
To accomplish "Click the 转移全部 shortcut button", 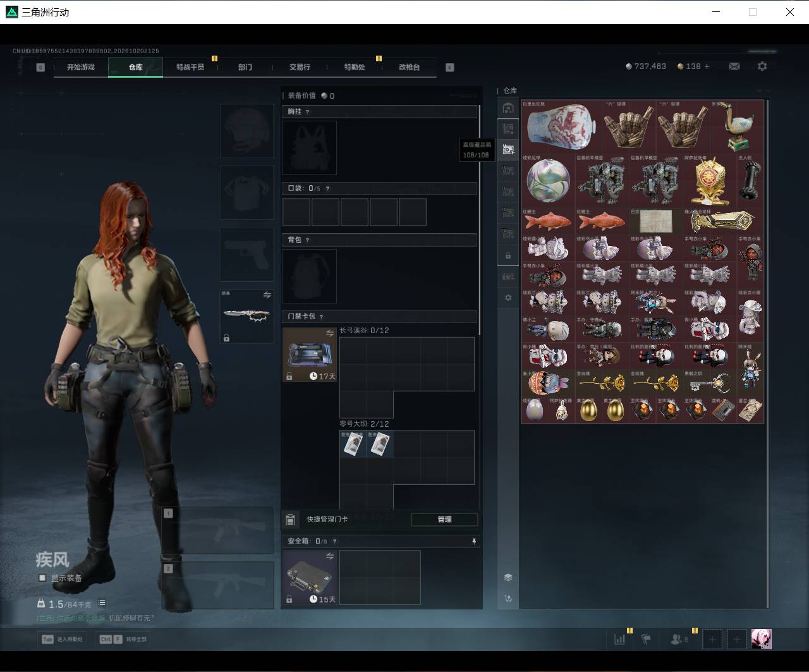I will [x=123, y=639].
